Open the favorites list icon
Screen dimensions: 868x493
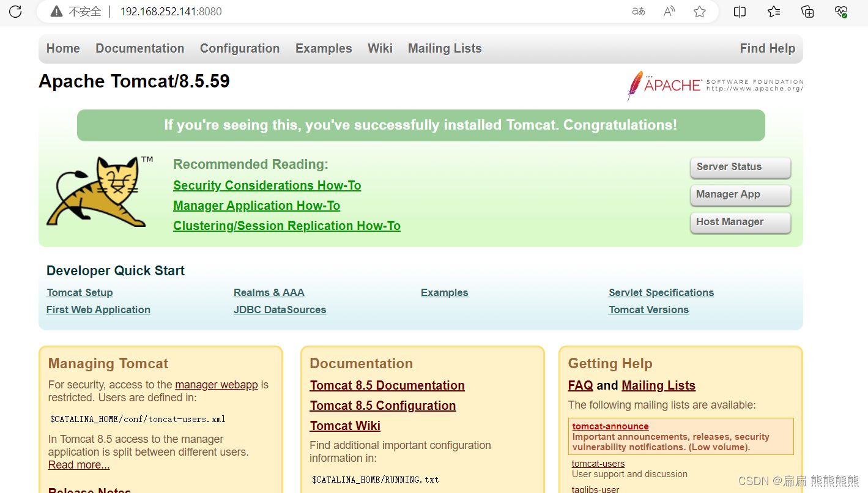(x=774, y=11)
